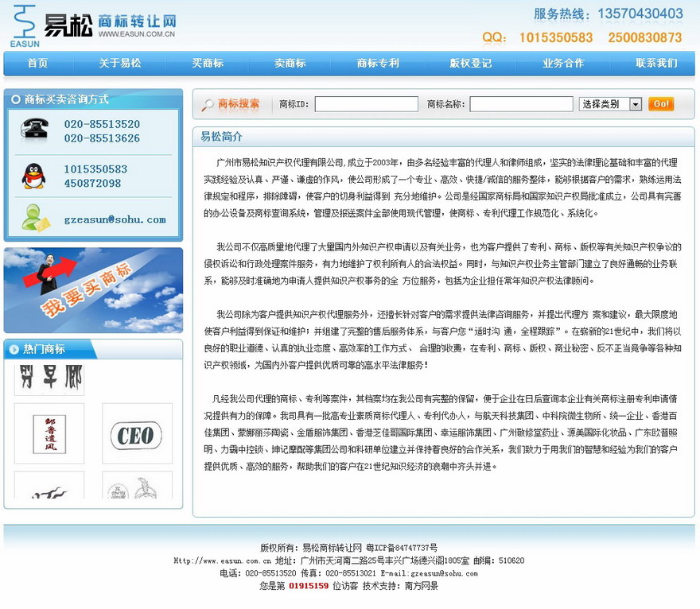This screenshot has height=609, width=700.
Task: Click the 商标ID input field
Action: click(x=367, y=104)
